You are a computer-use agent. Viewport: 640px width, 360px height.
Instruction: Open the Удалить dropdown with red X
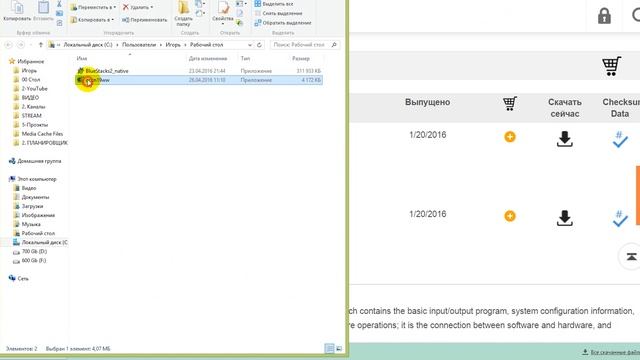pos(138,7)
